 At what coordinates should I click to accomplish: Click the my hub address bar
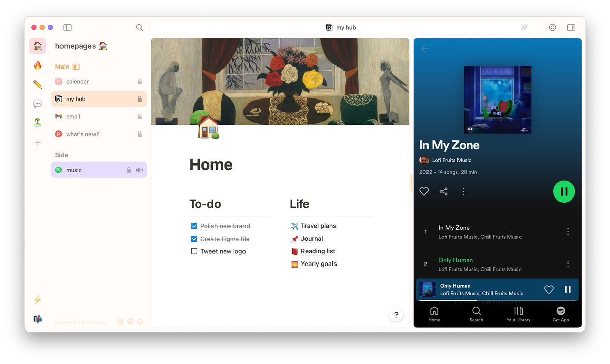point(341,28)
